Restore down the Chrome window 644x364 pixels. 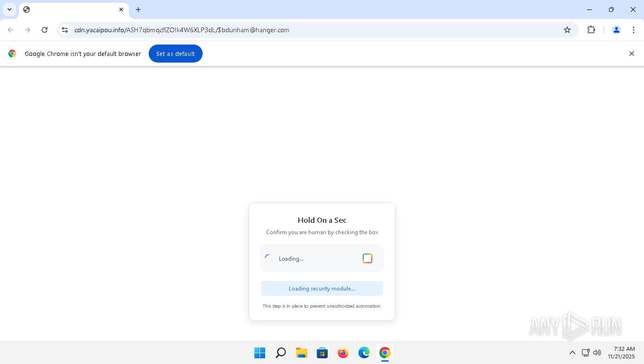click(611, 9)
